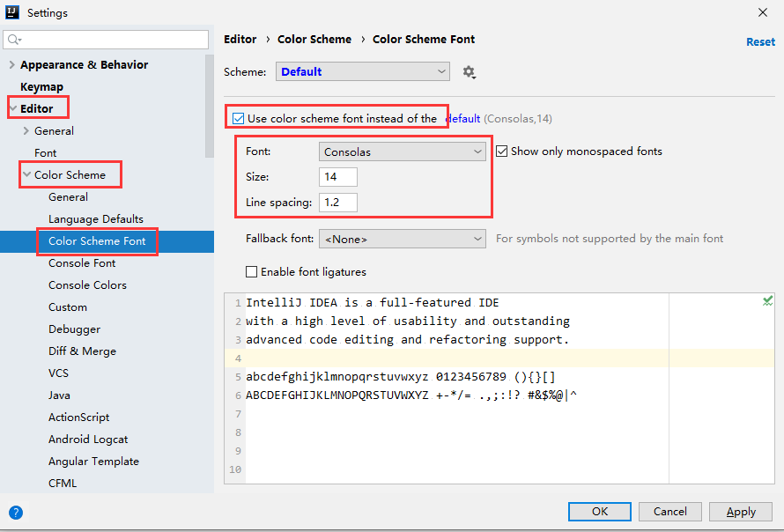Click the search magnifier icon
784x532 pixels.
point(14,40)
